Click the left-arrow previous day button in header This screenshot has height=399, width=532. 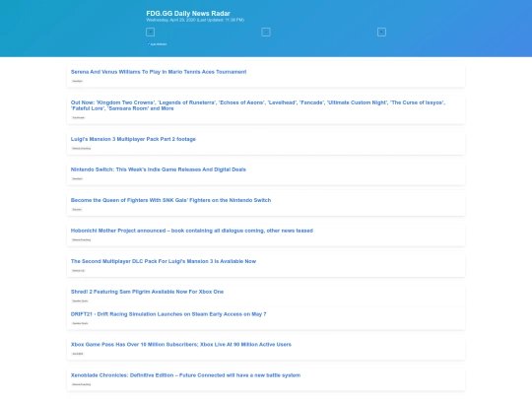point(150,33)
